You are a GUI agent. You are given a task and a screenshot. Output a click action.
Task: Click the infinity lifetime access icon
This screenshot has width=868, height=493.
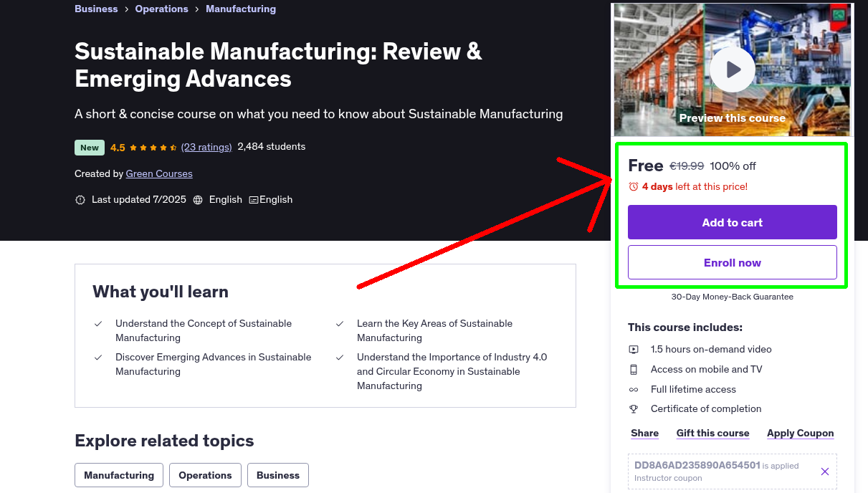click(x=634, y=390)
